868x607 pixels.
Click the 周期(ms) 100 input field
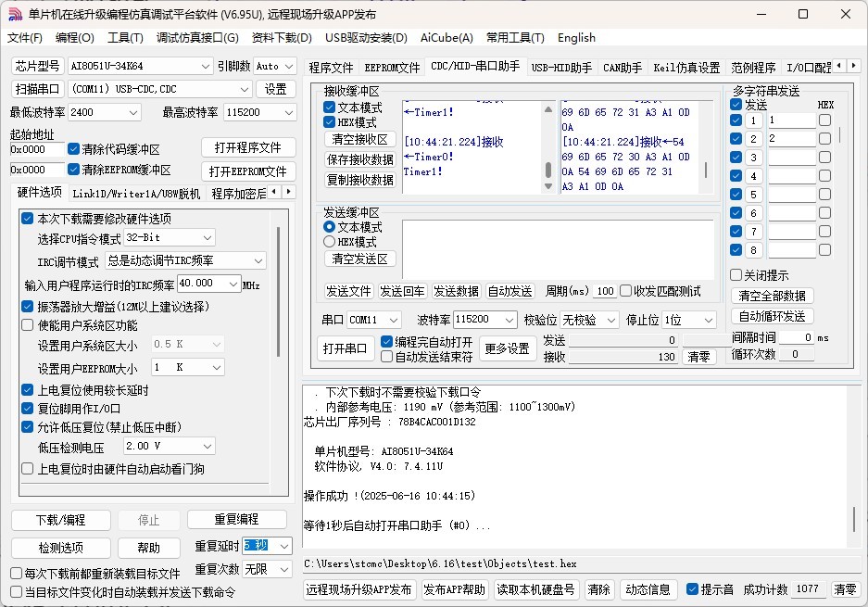pyautogui.click(x=604, y=291)
